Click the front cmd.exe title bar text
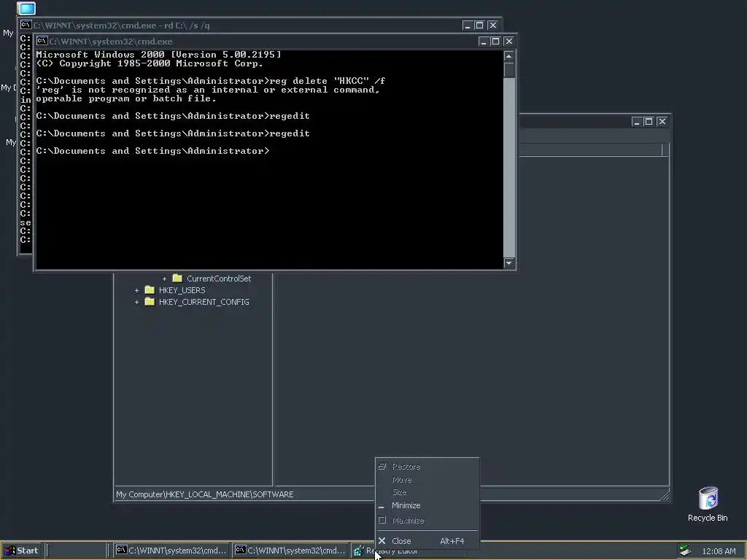Image resolution: width=747 pixels, height=560 pixels. [x=111, y=42]
